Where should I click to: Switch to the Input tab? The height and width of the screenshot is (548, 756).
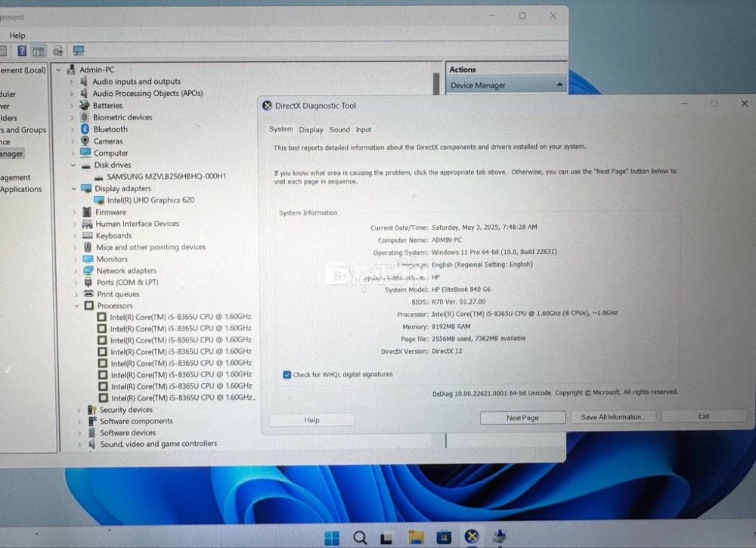(364, 130)
